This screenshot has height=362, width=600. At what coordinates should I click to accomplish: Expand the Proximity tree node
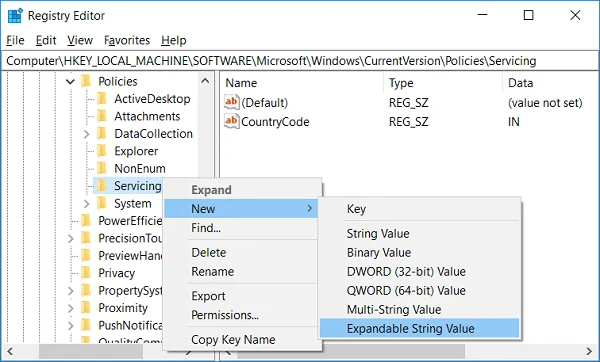[71, 308]
